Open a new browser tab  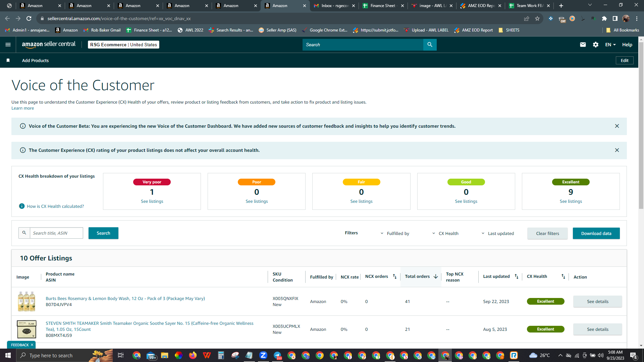[561, 6]
